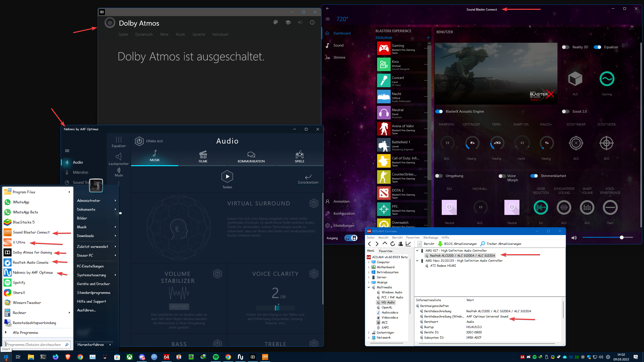Open Sound Blaster hamburger menu
The width and height of the screenshot is (644, 362).
tap(328, 19)
